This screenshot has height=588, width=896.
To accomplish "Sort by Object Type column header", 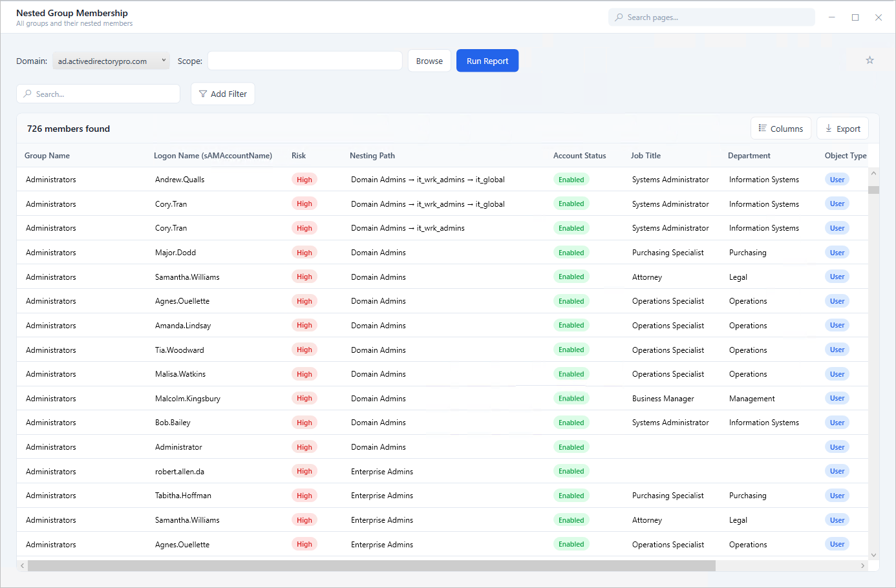I will point(846,156).
